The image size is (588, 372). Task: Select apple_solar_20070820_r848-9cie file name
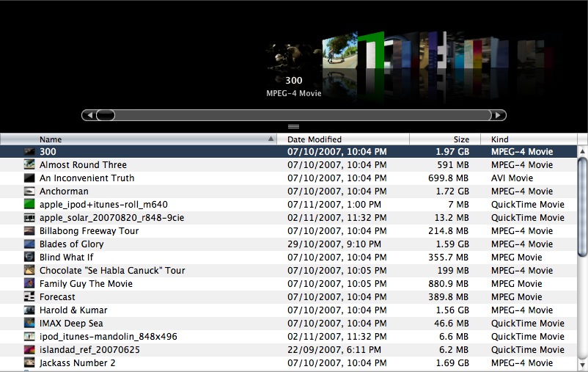111,218
